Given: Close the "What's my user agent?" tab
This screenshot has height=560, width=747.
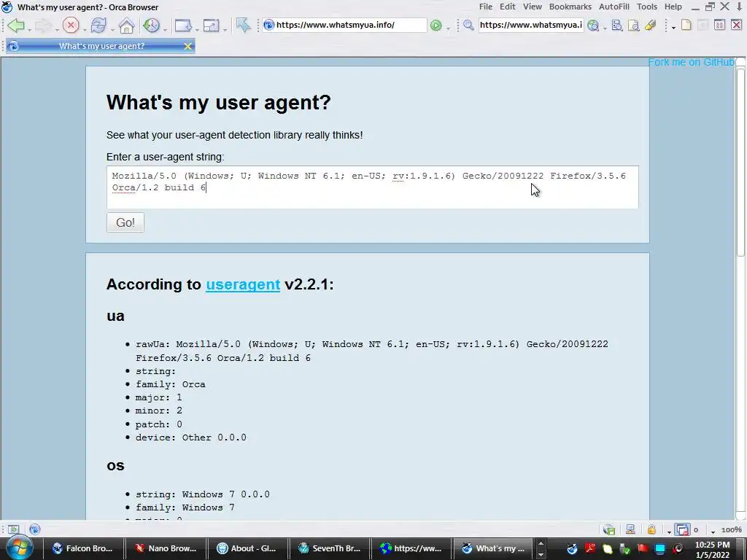Looking at the screenshot, I should (187, 46).
